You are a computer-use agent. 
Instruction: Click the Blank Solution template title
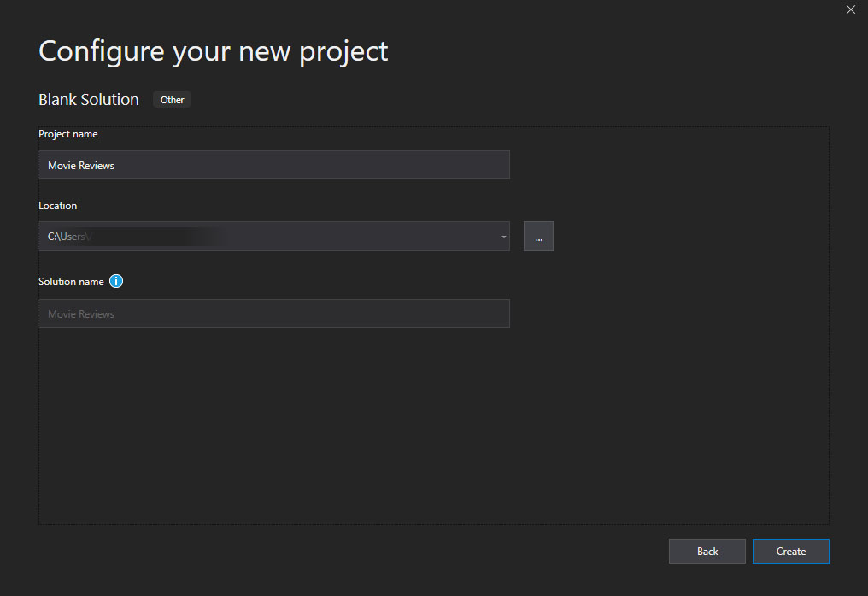point(89,100)
